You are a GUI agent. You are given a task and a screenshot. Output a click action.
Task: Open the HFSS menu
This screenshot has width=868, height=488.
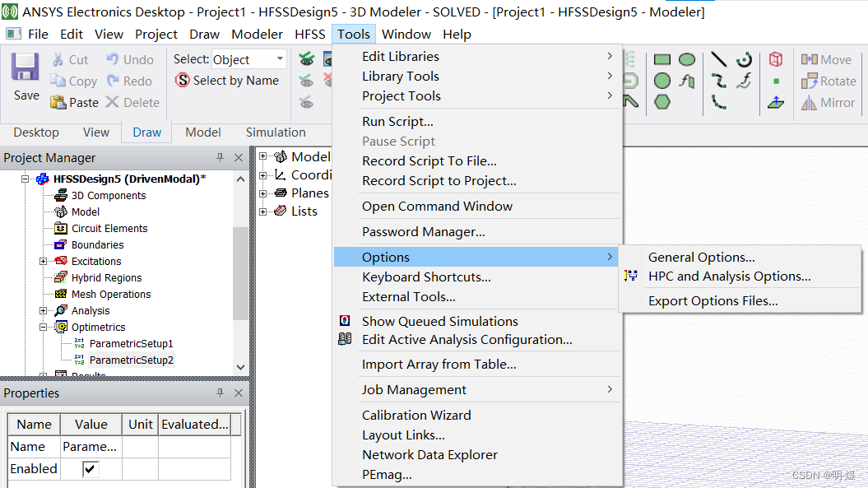tap(310, 35)
